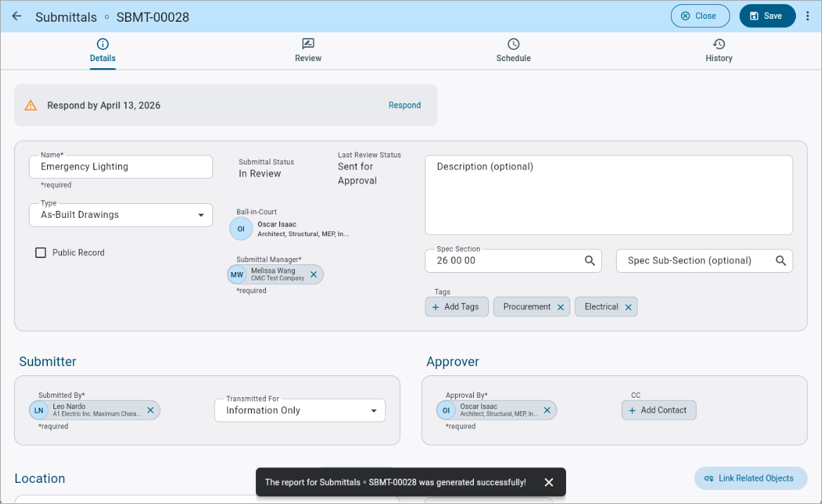Save the submittal

point(767,16)
